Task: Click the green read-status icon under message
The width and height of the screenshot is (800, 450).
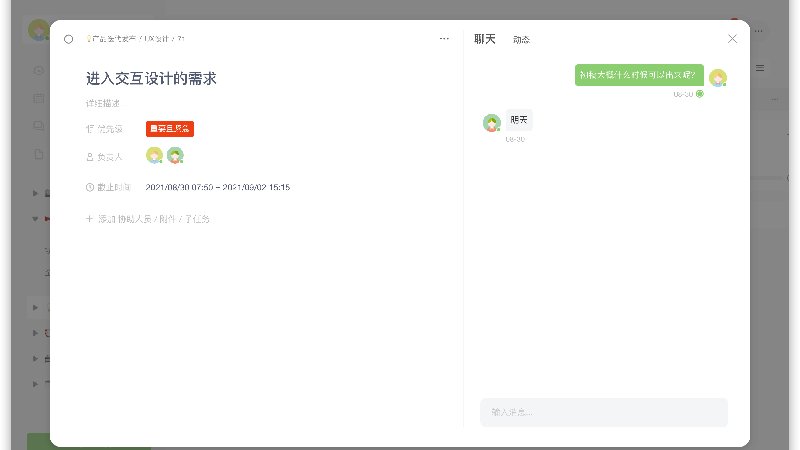Action: tap(700, 94)
